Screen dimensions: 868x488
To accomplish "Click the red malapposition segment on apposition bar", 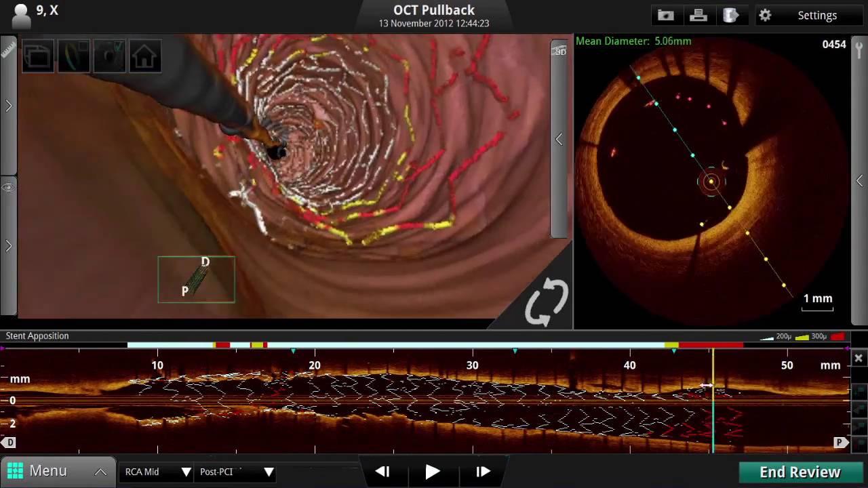I will [x=711, y=345].
